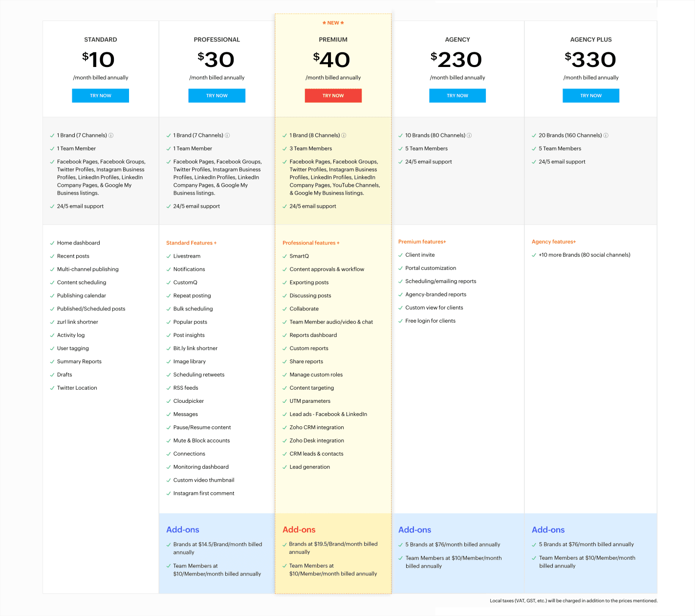This screenshot has height=616, width=695.
Task: Expand the Professional features + section
Action: [x=311, y=242]
